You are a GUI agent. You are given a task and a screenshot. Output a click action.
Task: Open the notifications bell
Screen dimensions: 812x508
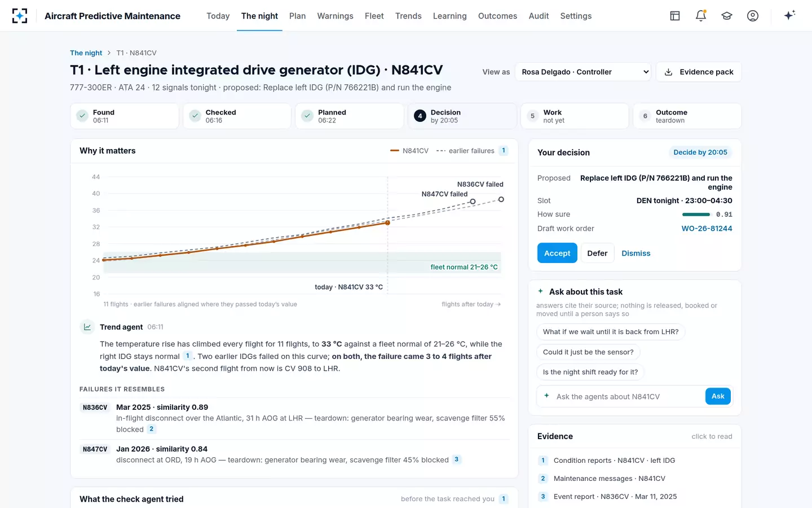coord(701,16)
